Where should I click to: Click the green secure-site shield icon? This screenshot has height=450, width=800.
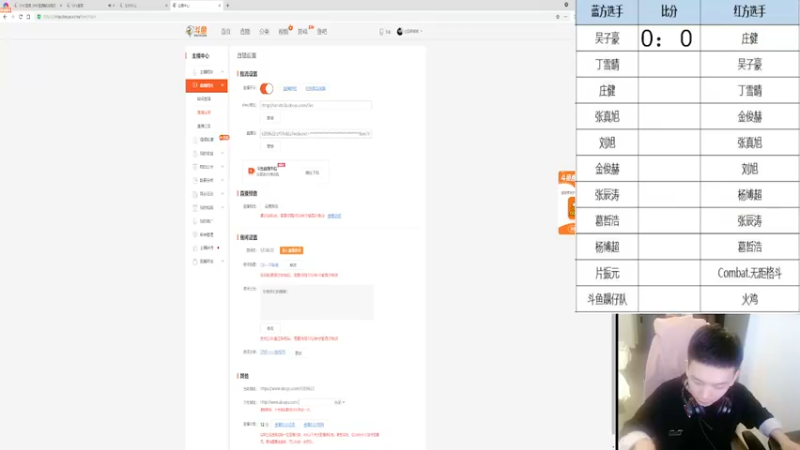(39, 17)
